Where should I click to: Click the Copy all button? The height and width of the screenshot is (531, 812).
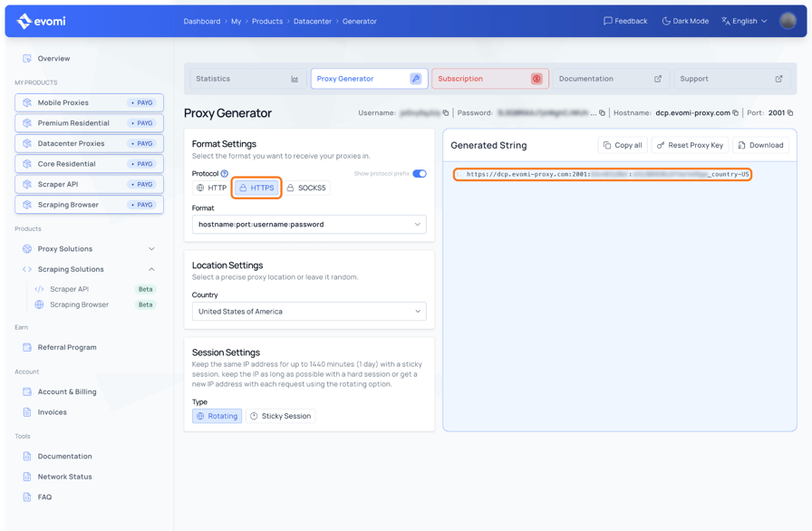tap(623, 145)
